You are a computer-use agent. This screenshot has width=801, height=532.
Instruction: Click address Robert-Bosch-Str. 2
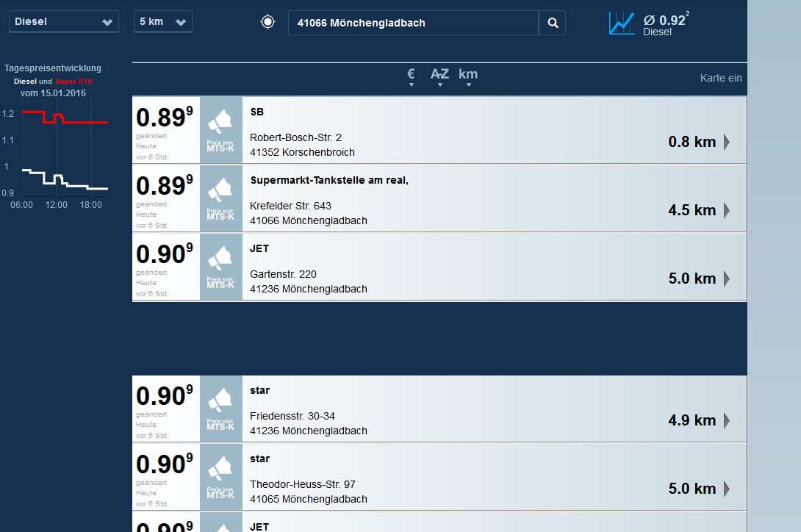295,137
